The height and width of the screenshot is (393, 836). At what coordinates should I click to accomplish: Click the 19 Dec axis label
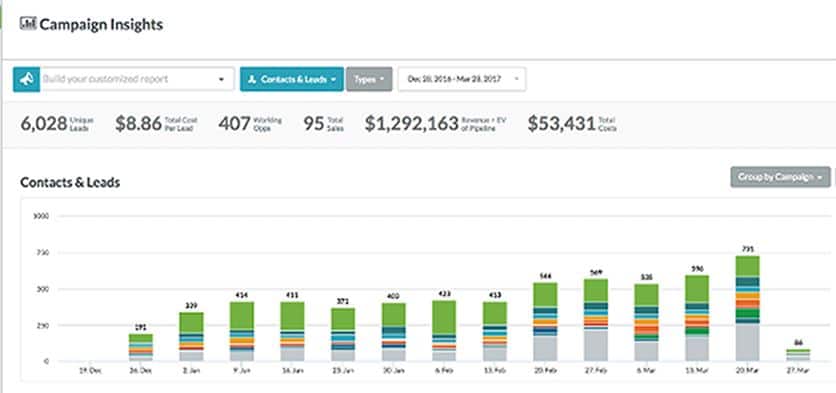click(90, 370)
